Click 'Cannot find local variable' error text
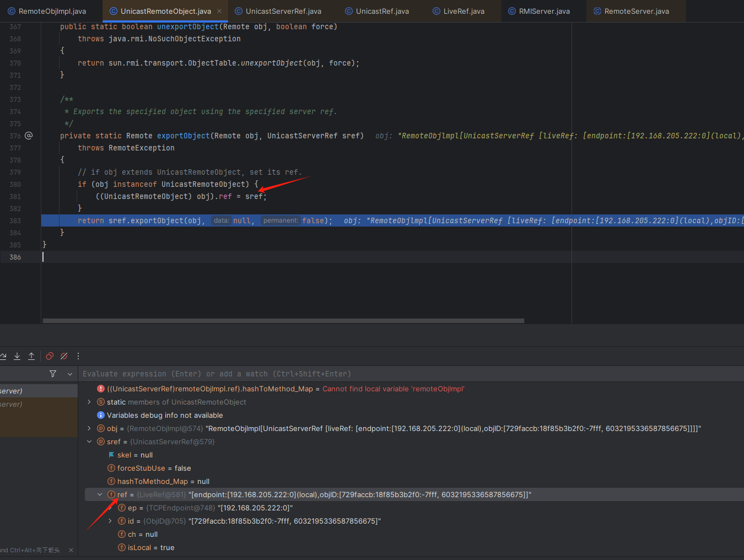 (x=393, y=389)
